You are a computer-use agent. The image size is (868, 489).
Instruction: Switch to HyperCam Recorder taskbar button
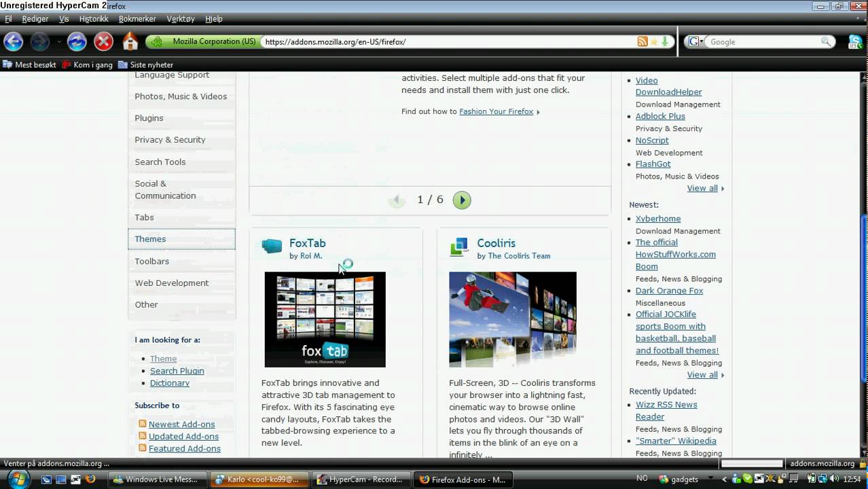tap(361, 479)
